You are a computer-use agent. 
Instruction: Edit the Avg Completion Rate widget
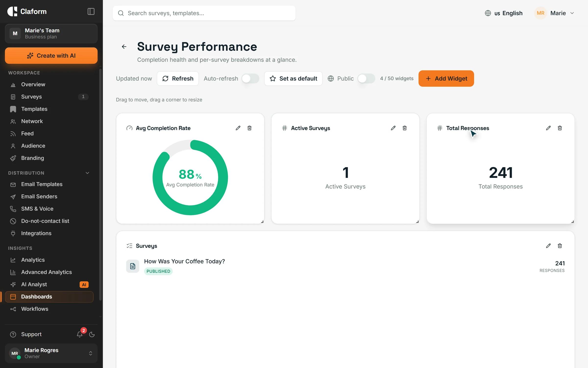click(238, 128)
